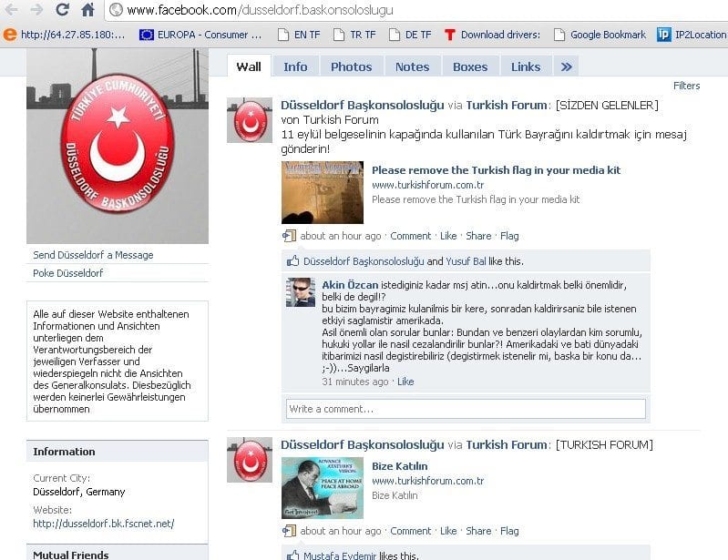The height and width of the screenshot is (560, 728).
Task: Open the Turkish flag article thumbnail
Action: pyautogui.click(x=323, y=192)
